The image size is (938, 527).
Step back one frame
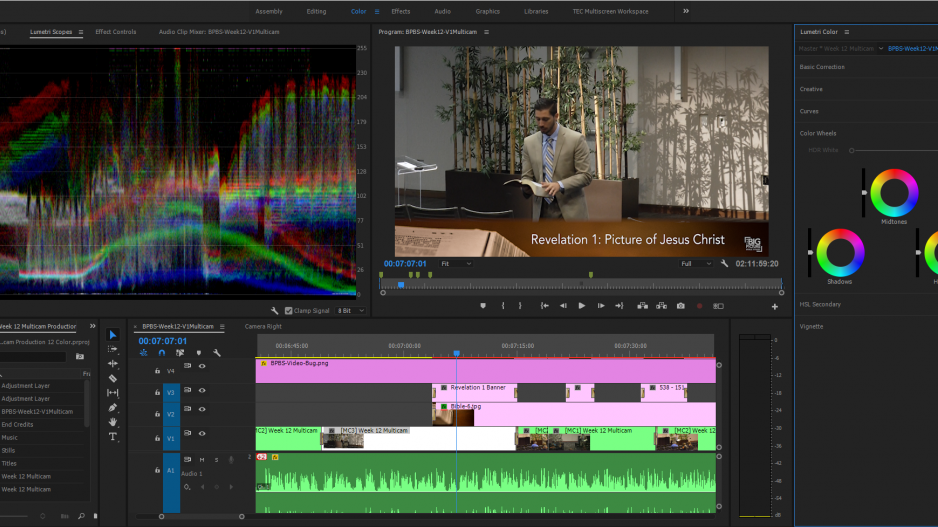(x=563, y=306)
